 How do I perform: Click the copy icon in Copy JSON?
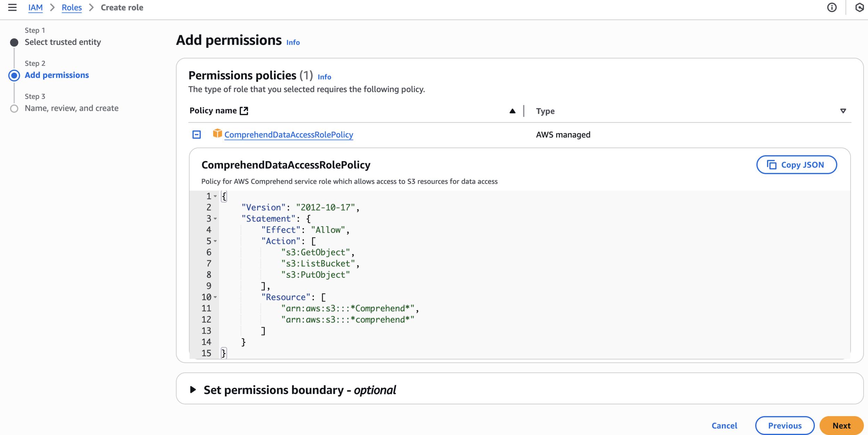click(x=771, y=165)
